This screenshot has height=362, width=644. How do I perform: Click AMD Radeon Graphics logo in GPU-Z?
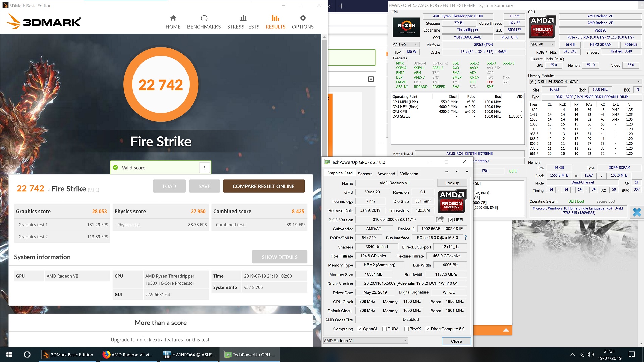(451, 201)
